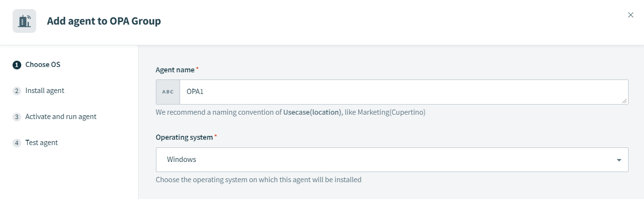The width and height of the screenshot is (644, 199).
Task: Click the Agent name field label
Action: coord(175,70)
